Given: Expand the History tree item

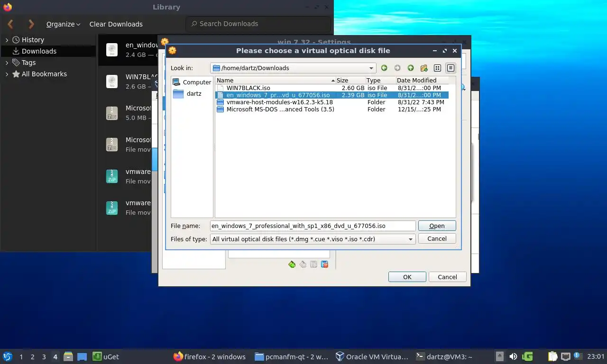Looking at the screenshot, I should coord(7,40).
